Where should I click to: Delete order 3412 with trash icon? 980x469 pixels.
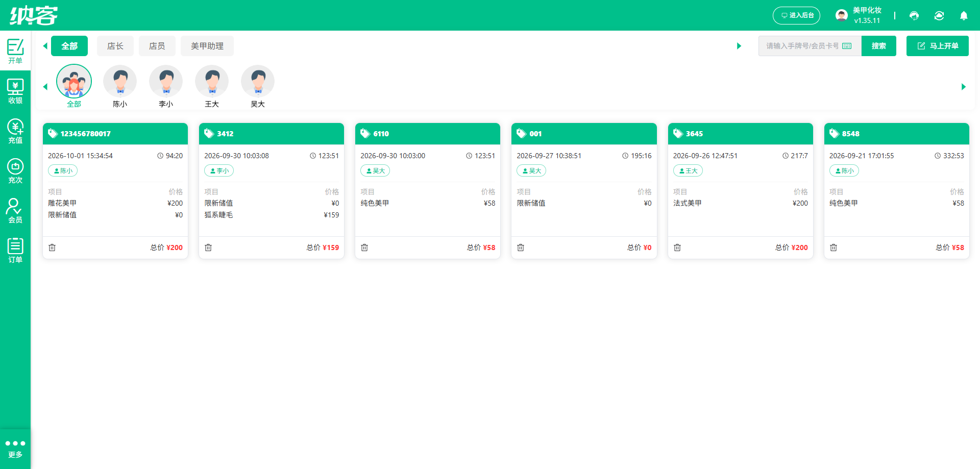208,248
